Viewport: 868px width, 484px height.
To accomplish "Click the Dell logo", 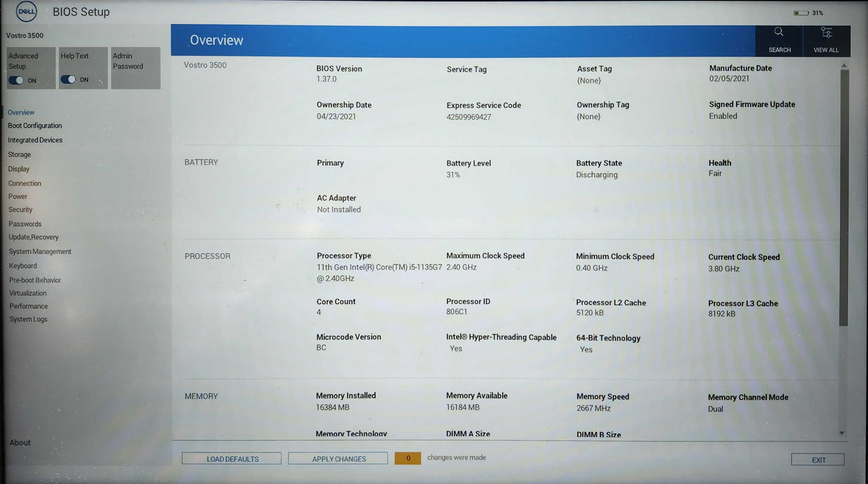I will coord(26,11).
